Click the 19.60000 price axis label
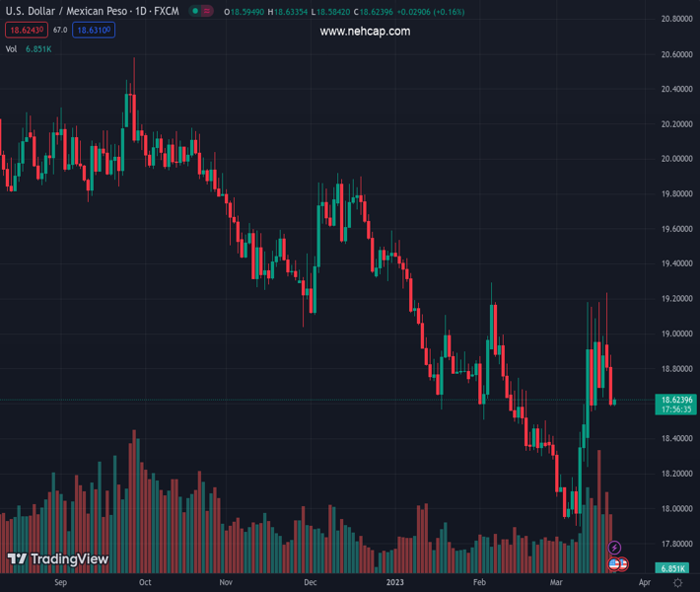700x592 pixels. (676, 229)
